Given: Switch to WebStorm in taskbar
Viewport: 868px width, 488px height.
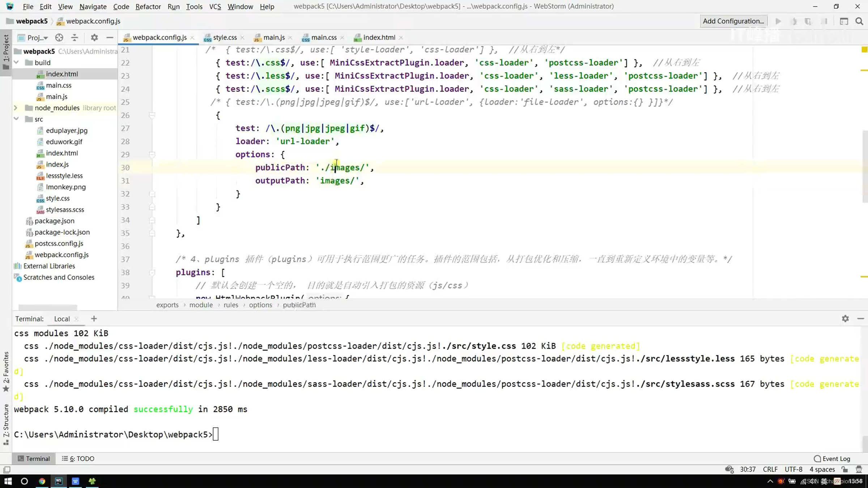Looking at the screenshot, I should (59, 481).
